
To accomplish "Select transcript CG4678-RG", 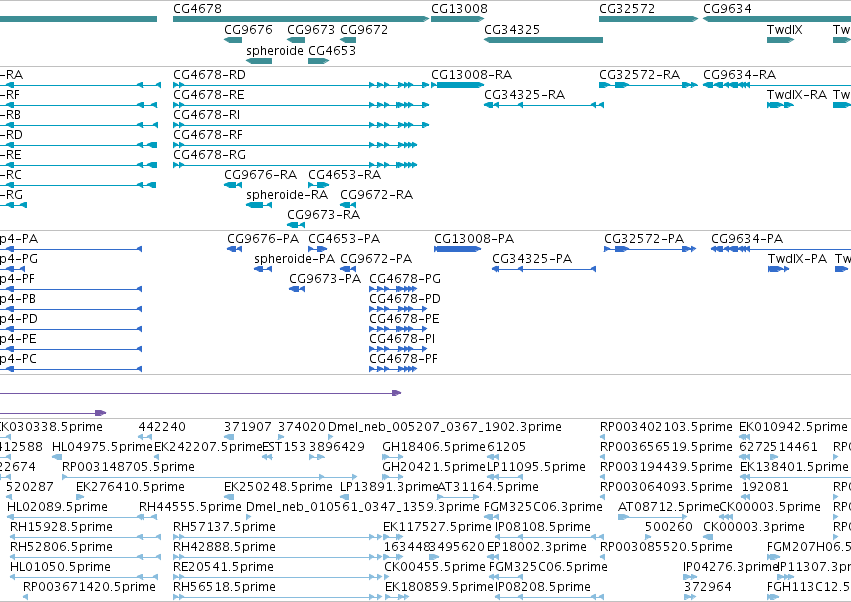I will pyautogui.click(x=209, y=155).
